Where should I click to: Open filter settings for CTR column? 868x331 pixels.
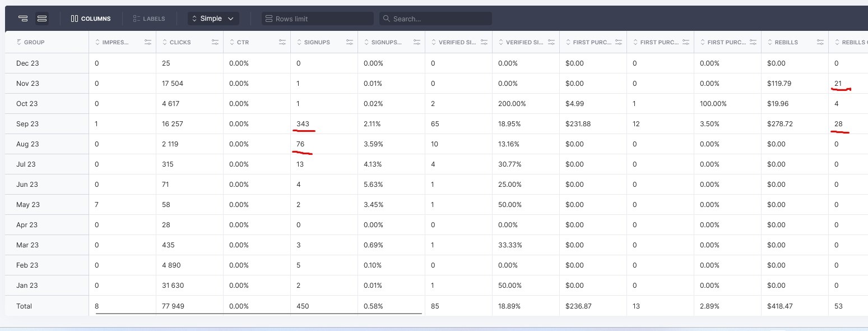pyautogui.click(x=282, y=42)
